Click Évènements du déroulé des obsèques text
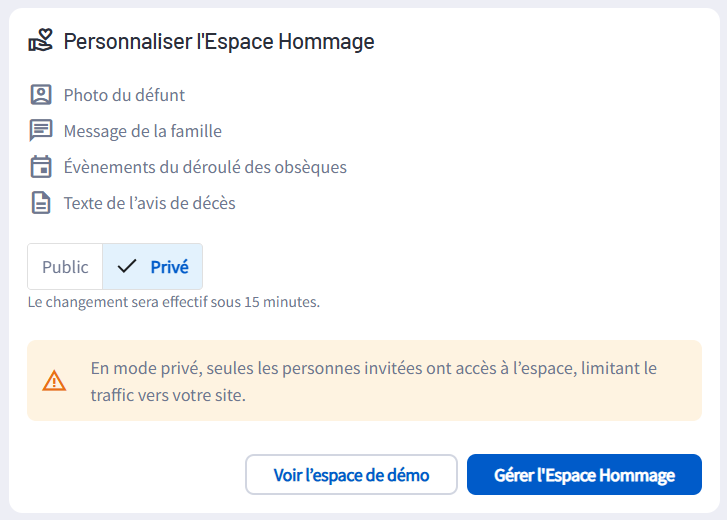The height and width of the screenshot is (520, 727). 205,167
